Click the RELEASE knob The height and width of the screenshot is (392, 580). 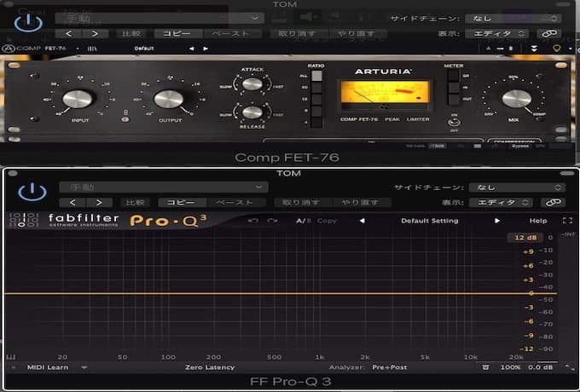252,112
